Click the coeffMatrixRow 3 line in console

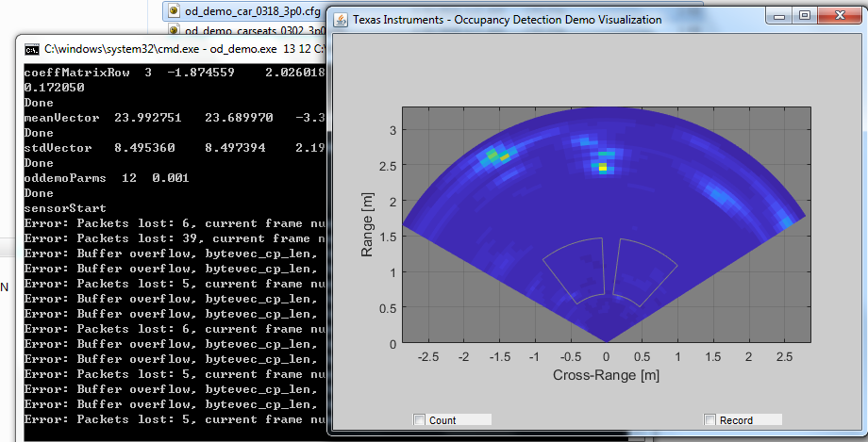[175, 73]
